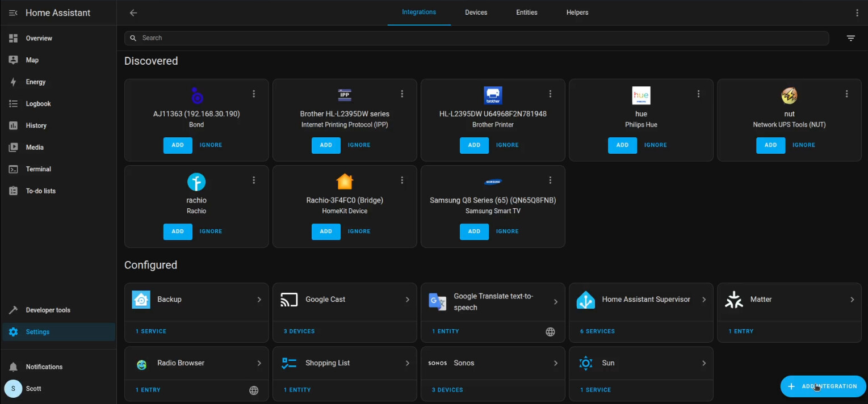Click the IPP printer logo icon

(345, 95)
